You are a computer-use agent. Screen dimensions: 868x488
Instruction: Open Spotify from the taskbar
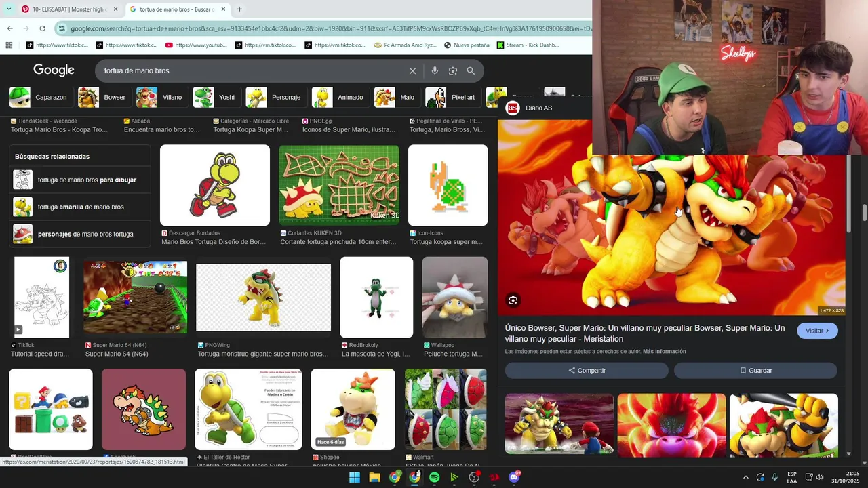pos(435,477)
